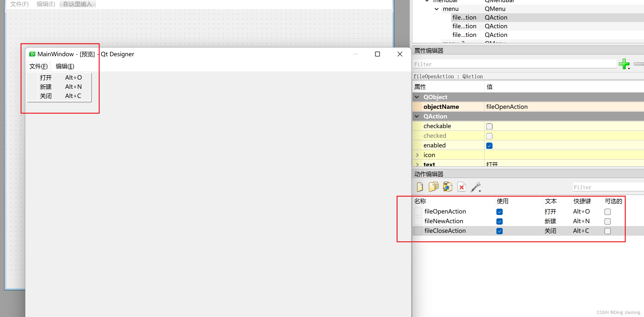Collapse the menu node in object tree

coord(437,9)
